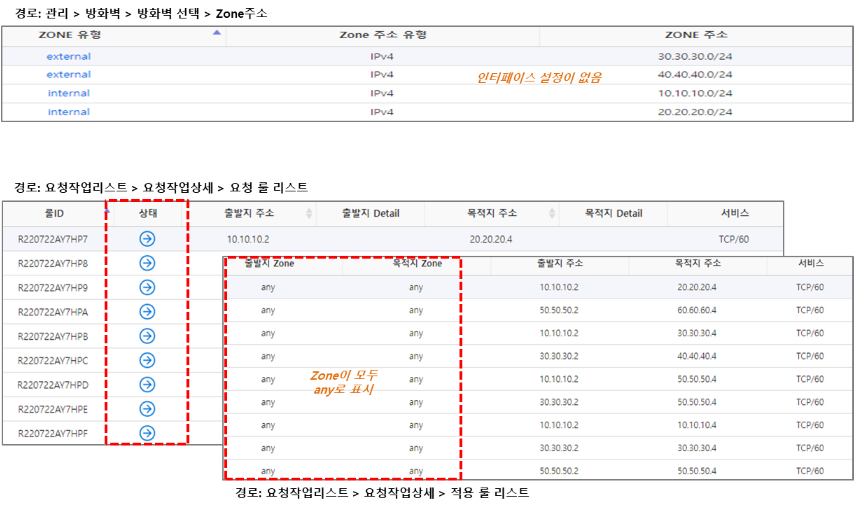
Task: Select applied rule destination 10.10.10.4
Action: pos(697,425)
